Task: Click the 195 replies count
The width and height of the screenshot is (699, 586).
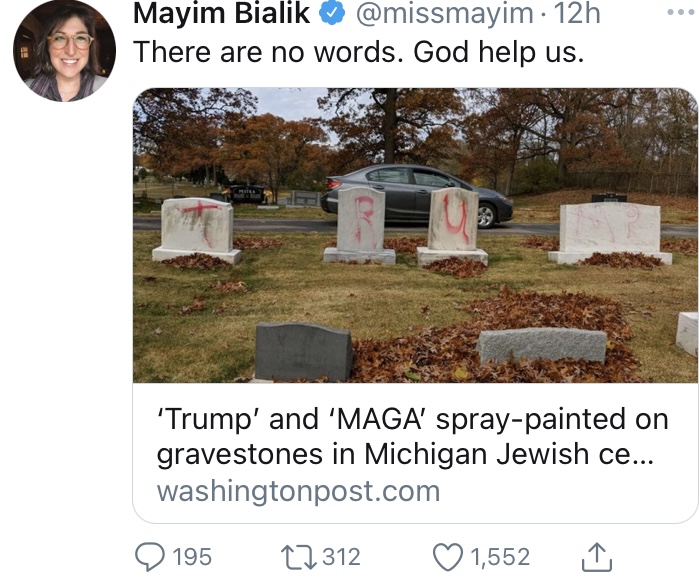Action: tap(192, 556)
